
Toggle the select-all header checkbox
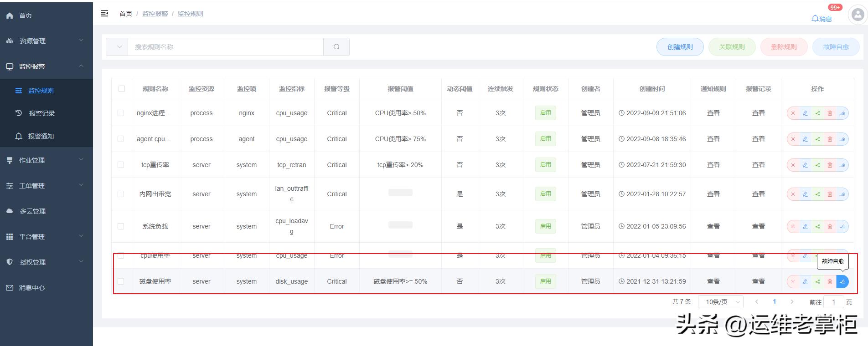[122, 89]
